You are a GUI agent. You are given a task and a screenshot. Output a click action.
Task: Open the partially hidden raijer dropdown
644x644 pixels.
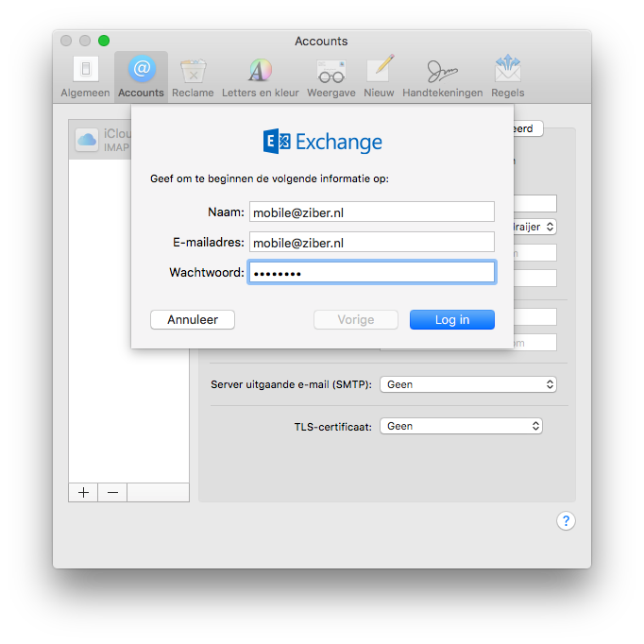[x=535, y=227]
